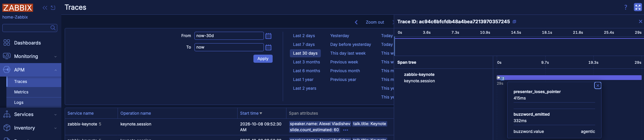Copy the Trace ID with copy icon
This screenshot has width=644, height=140.
(514, 22)
